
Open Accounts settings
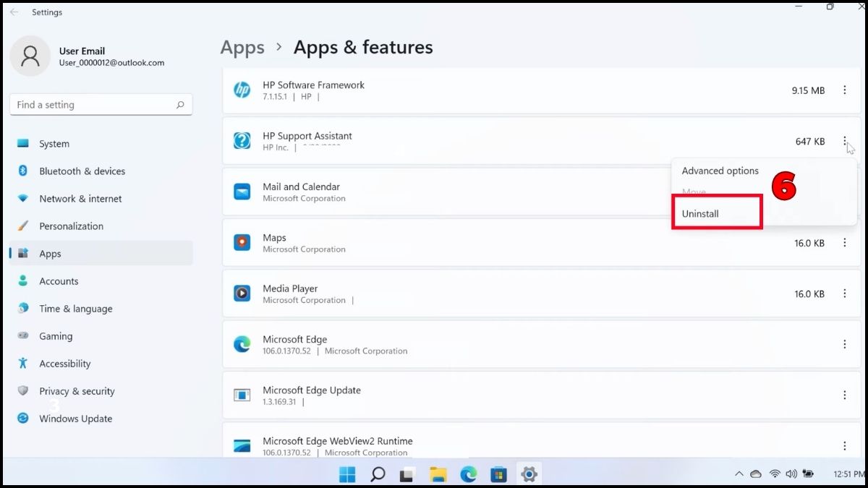pos(101,281)
